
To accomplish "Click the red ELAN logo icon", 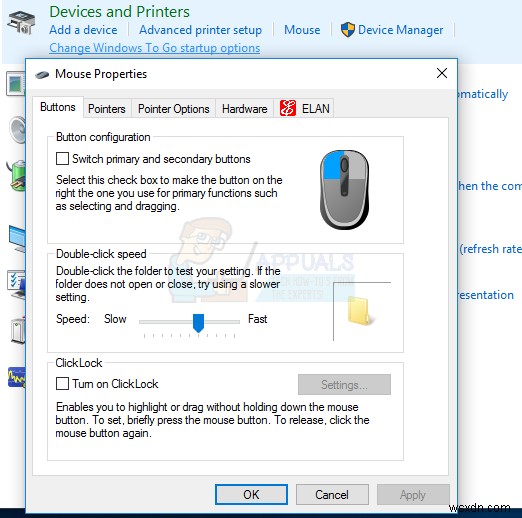I will pyautogui.click(x=288, y=108).
